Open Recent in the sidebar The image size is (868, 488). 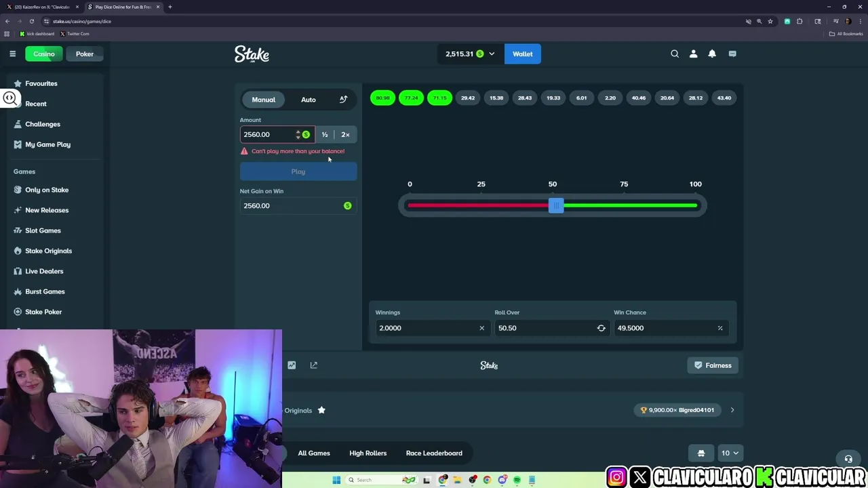[x=54, y=104]
